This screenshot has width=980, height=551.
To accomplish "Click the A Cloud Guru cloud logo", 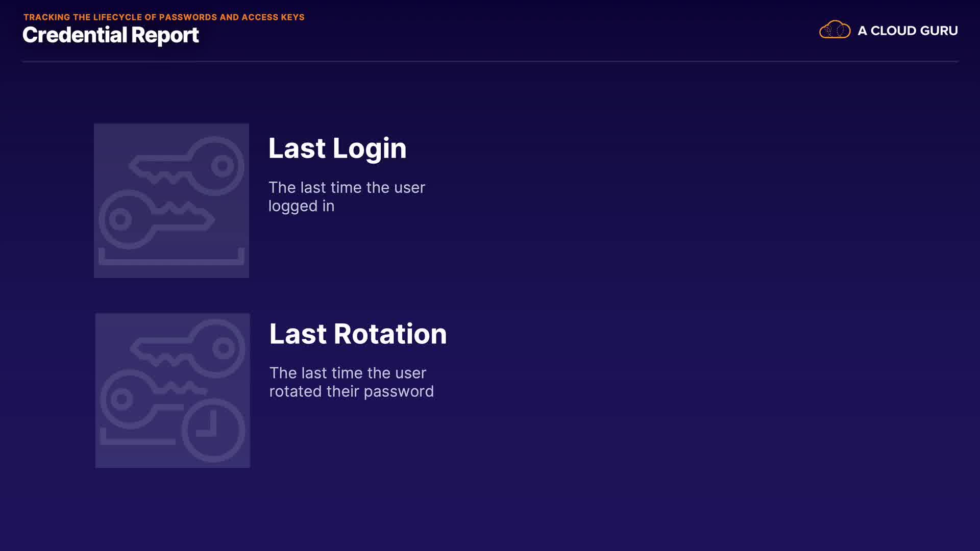I will pos(835,30).
